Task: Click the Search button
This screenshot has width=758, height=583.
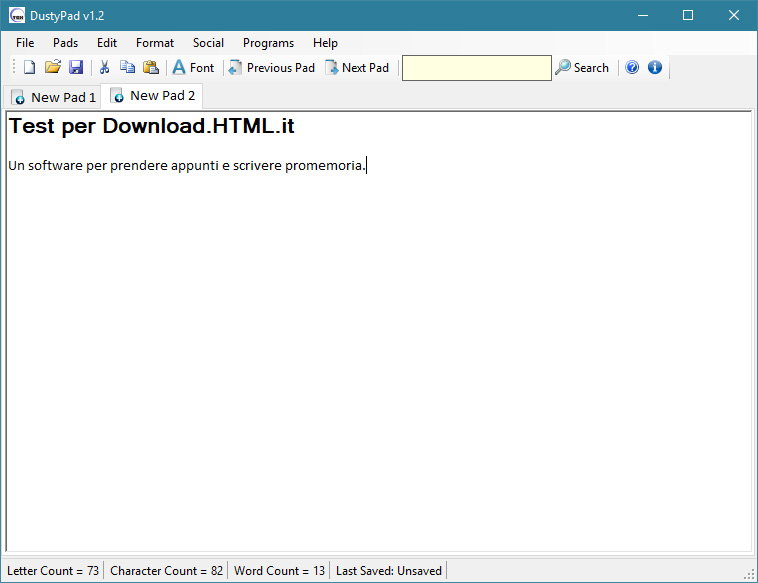Action: click(582, 68)
